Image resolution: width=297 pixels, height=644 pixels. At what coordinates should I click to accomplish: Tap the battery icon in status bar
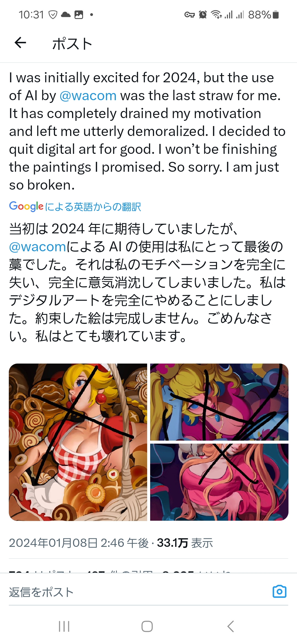276,15
